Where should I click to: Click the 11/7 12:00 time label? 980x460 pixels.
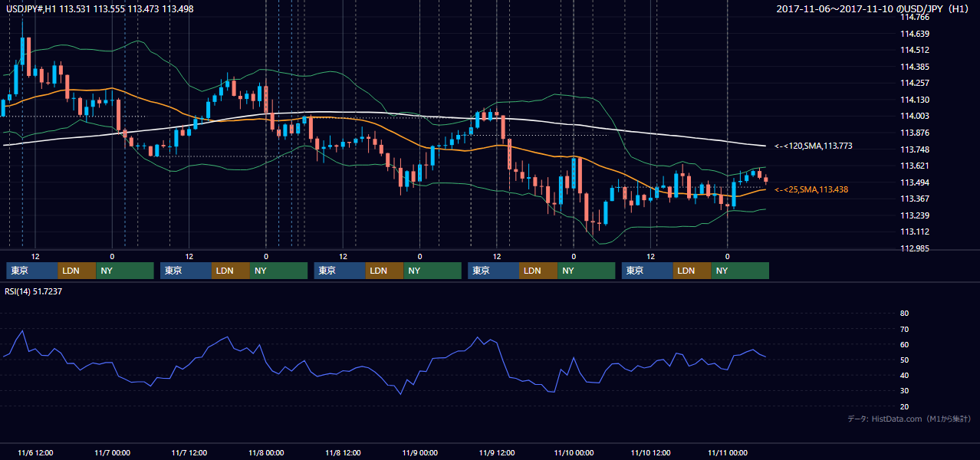pos(189,452)
